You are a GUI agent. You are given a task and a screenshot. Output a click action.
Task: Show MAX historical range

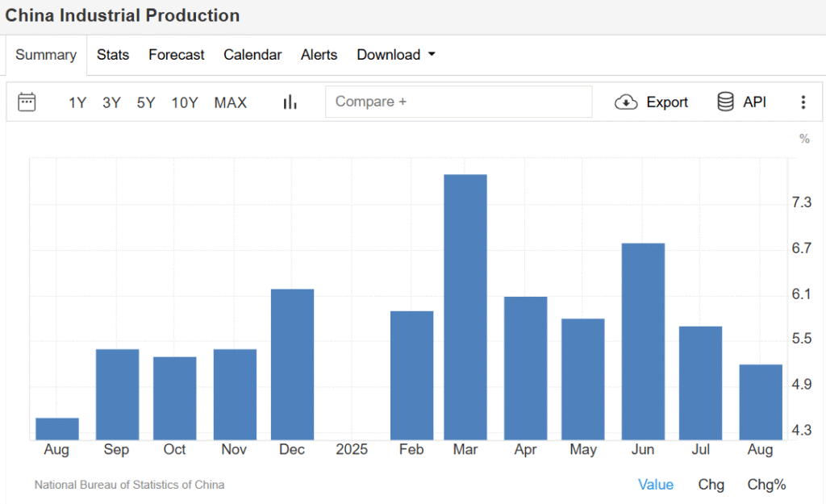point(231,102)
